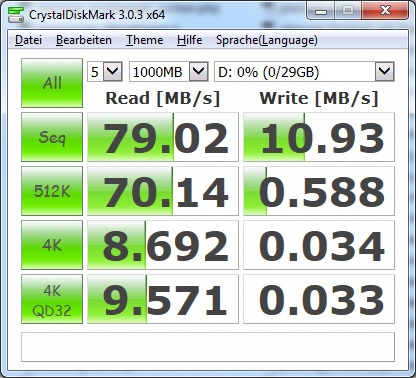Click the Seq read value 79.02
The width and height of the screenshot is (416, 378).
[163, 137]
